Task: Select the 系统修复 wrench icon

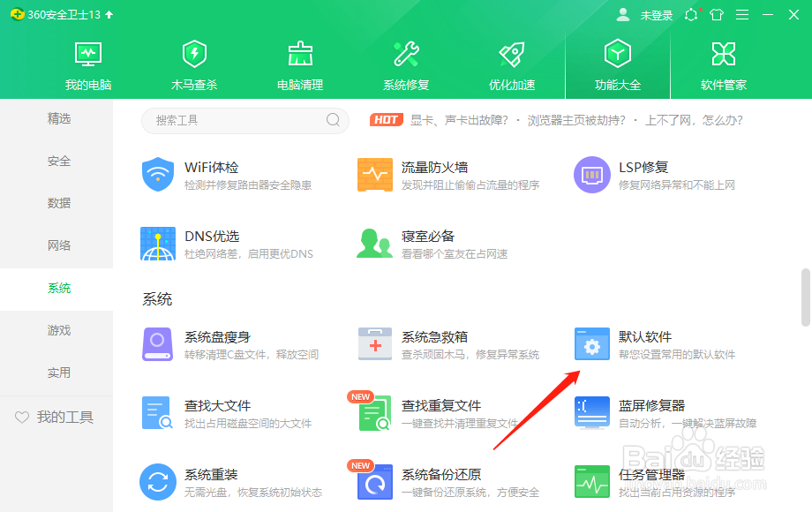Action: pyautogui.click(x=406, y=54)
